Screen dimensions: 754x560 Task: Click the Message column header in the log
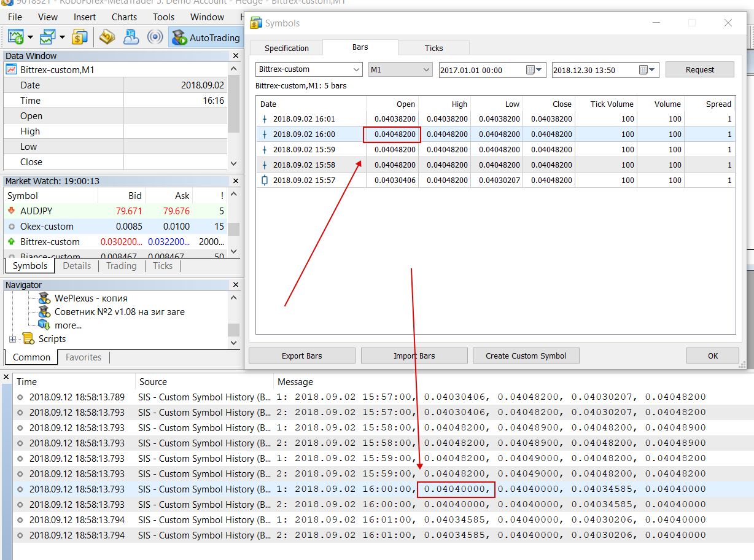(x=513, y=382)
